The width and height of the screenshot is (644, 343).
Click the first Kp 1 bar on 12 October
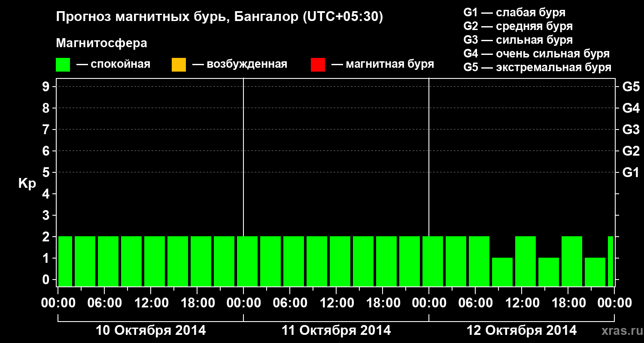point(502,272)
